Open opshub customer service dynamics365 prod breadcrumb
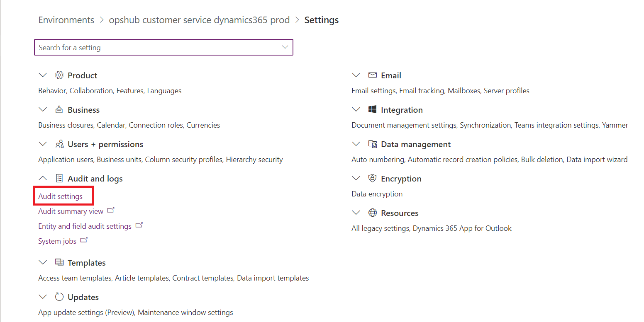Viewport: 644px width, 322px height. 199,20
